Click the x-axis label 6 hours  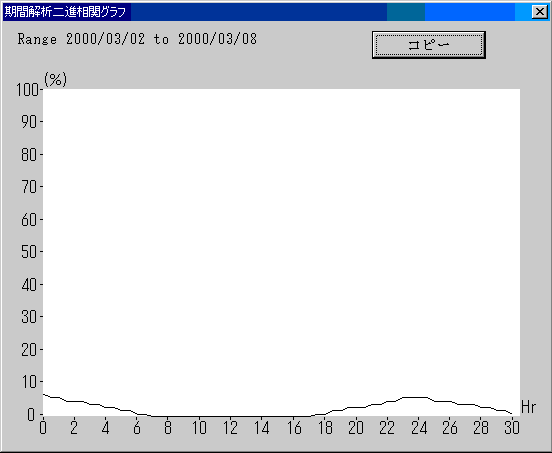[137, 428]
